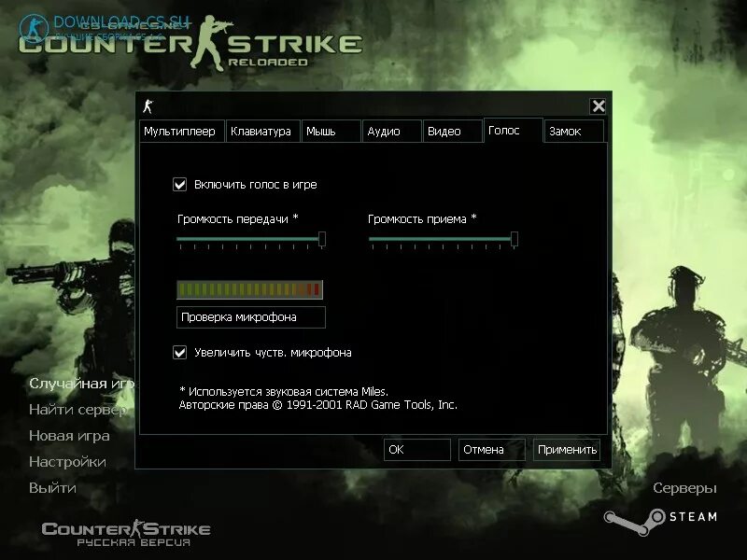The image size is (747, 560).
Task: Select the Мышь tab
Action: tap(331, 132)
